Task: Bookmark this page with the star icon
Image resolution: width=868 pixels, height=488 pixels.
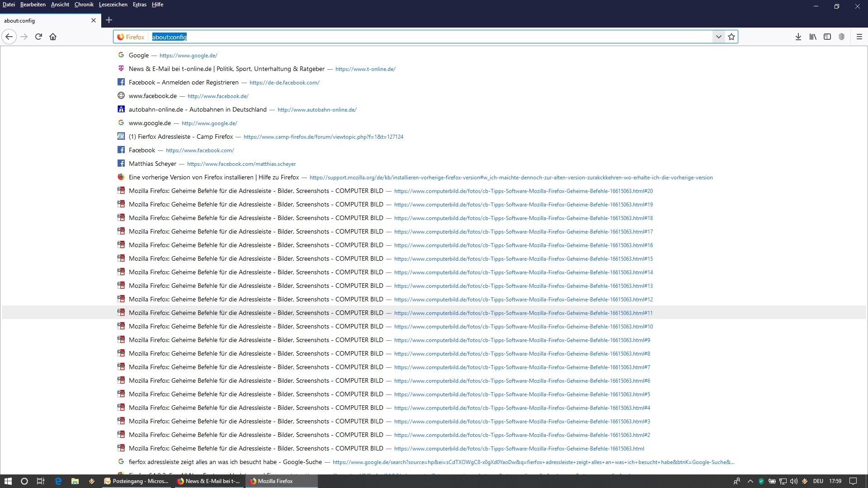Action: click(x=731, y=37)
